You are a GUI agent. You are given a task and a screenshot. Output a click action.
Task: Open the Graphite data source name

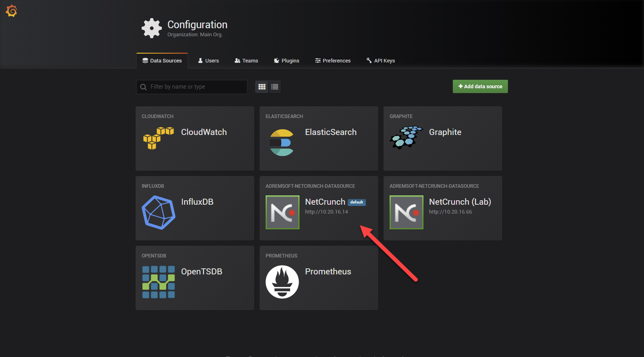(x=445, y=132)
